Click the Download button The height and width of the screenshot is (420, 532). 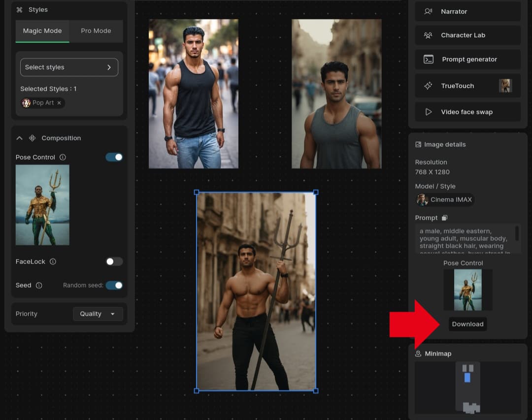coord(468,324)
